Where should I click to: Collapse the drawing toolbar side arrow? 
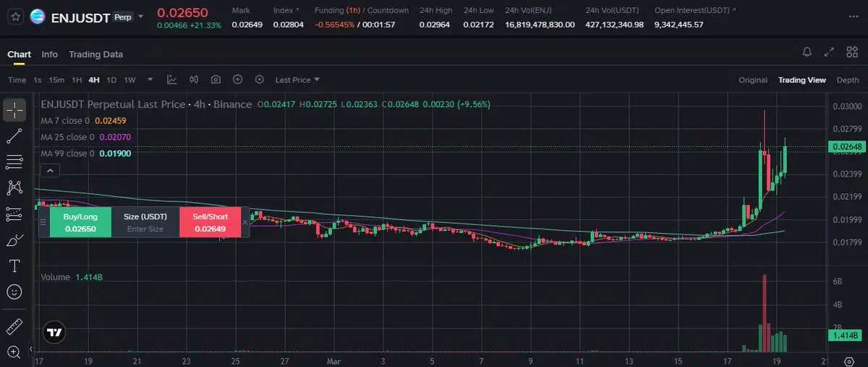click(30, 350)
